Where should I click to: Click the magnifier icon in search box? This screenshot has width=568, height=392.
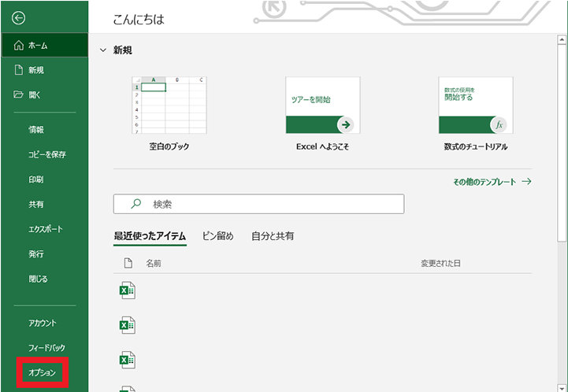pos(136,204)
